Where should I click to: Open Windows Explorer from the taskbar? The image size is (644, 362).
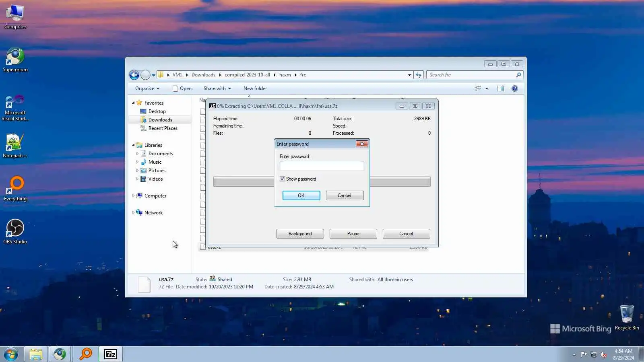[36, 354]
